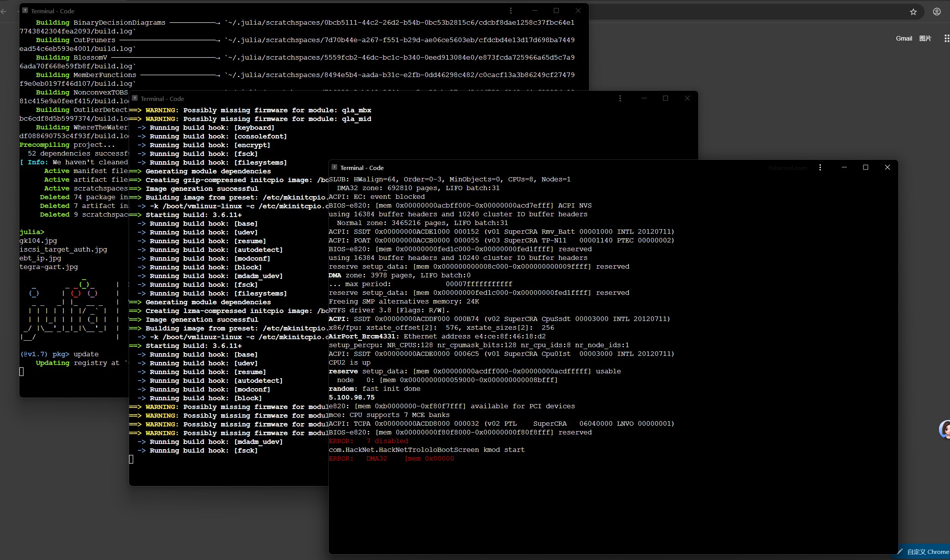
Task: Click the terminal app icon in front window title bar
Action: [334, 167]
